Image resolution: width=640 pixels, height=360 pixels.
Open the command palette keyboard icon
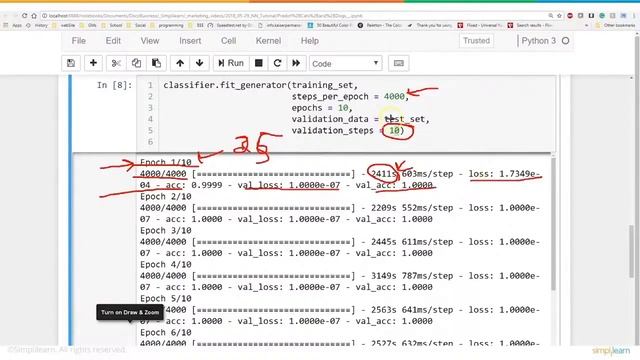(x=399, y=63)
